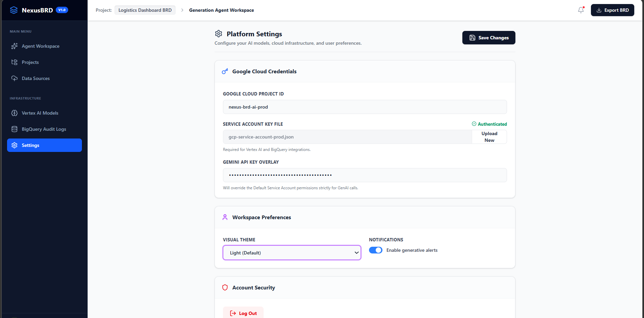Click the Gemini override hint about GenAI calls

pyautogui.click(x=290, y=188)
